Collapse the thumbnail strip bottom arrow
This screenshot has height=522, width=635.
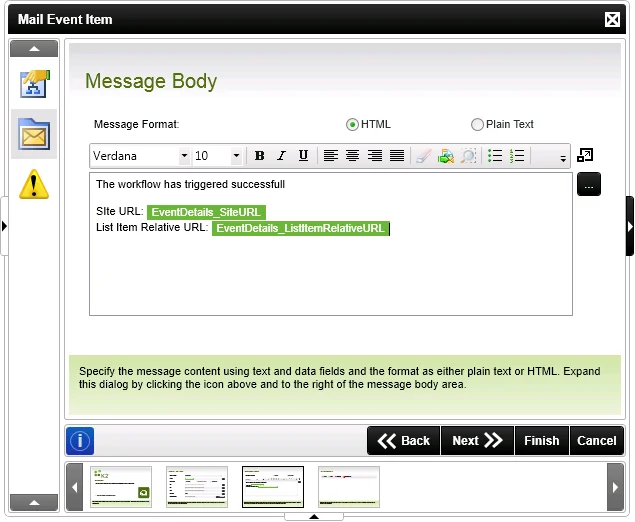(314, 517)
